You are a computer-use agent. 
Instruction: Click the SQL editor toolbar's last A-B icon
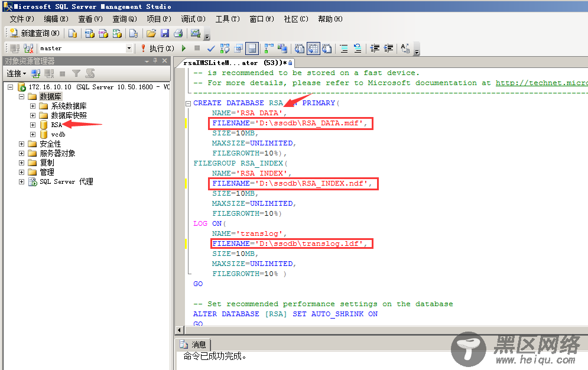pyautogui.click(x=405, y=48)
